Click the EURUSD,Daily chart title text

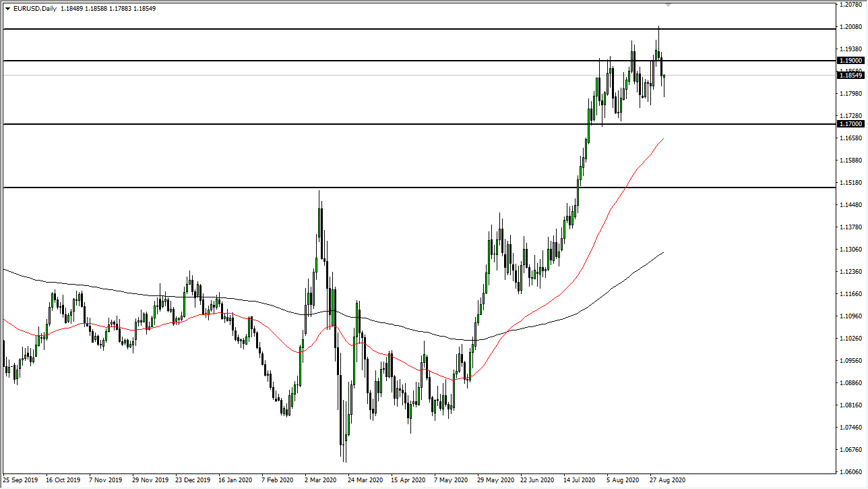[x=34, y=9]
